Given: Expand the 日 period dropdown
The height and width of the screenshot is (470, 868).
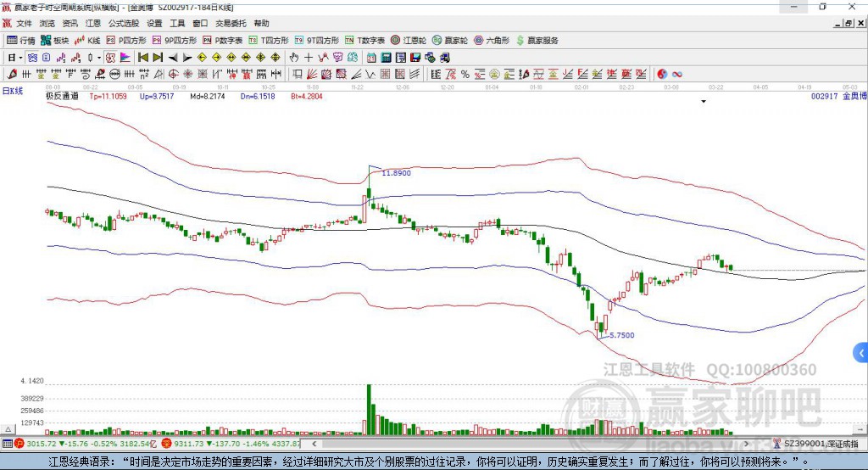Looking at the screenshot, I should tap(20, 58).
